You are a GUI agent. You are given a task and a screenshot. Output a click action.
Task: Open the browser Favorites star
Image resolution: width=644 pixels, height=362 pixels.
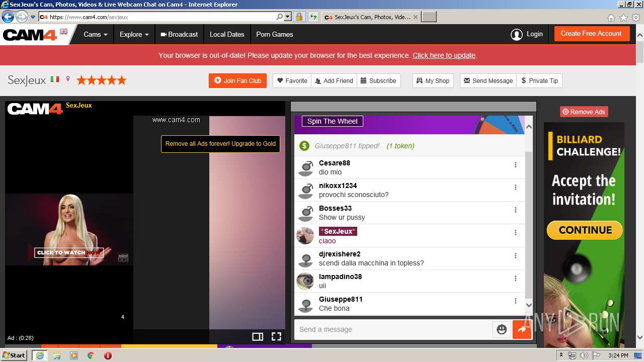point(623,18)
